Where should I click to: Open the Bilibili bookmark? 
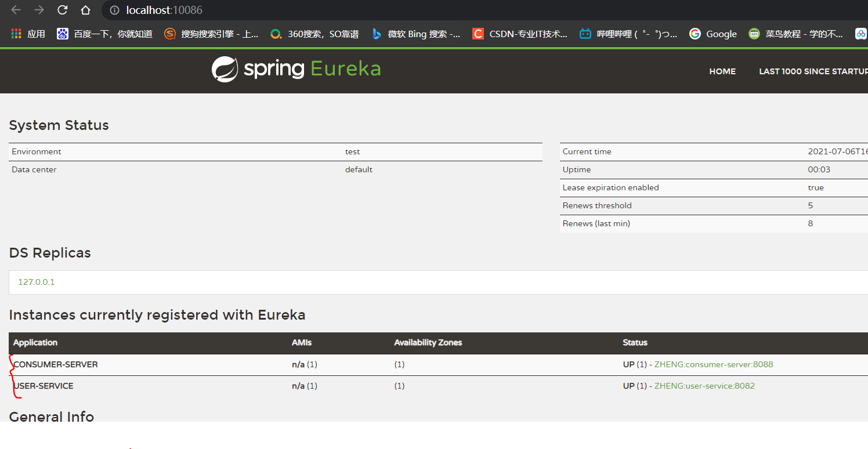pos(628,34)
